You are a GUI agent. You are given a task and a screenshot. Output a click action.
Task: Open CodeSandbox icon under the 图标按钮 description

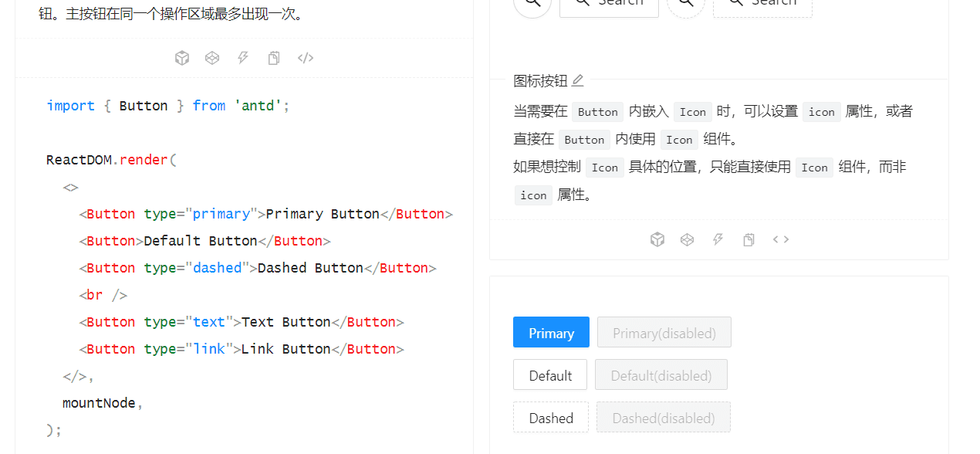point(657,239)
